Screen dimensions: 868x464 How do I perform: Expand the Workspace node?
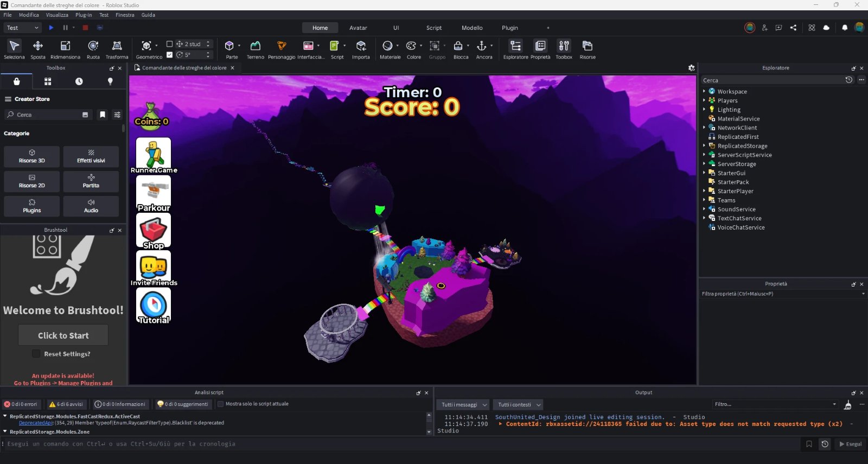704,91
